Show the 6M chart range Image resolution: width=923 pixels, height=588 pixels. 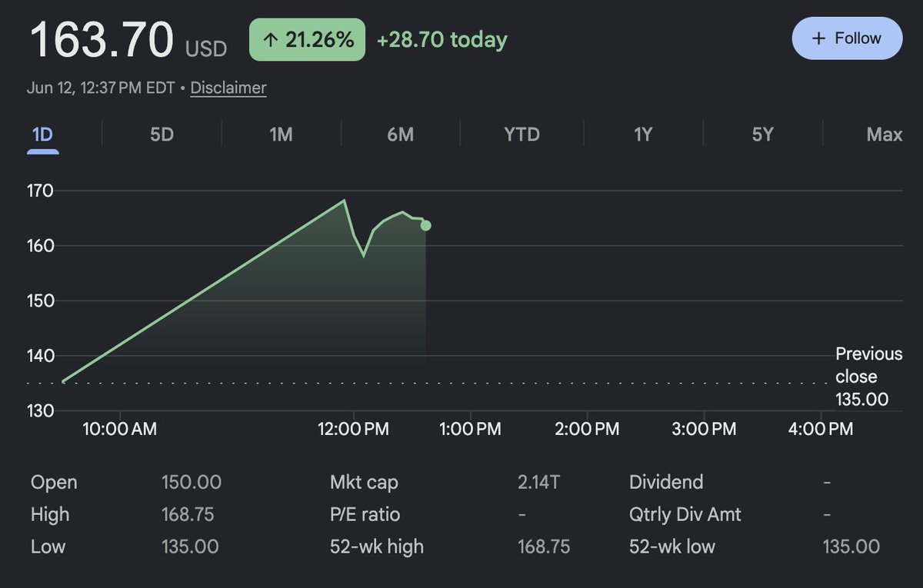[400, 135]
